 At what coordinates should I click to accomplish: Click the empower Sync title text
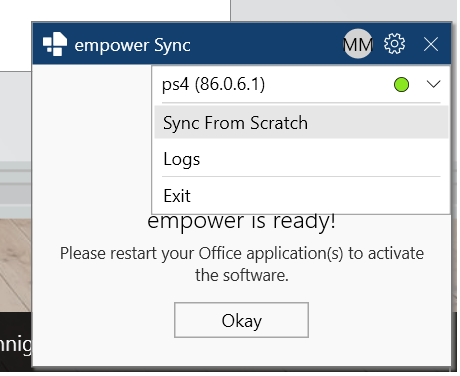tap(133, 45)
